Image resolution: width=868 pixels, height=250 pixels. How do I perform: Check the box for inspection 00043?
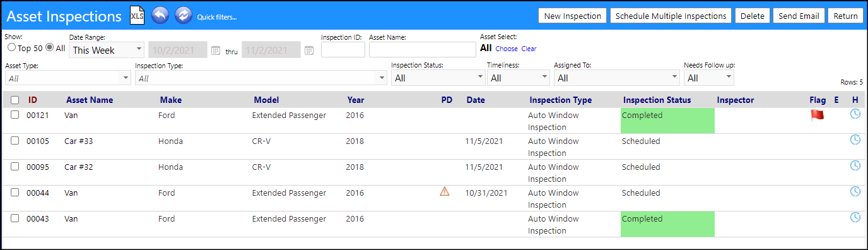[15, 218]
